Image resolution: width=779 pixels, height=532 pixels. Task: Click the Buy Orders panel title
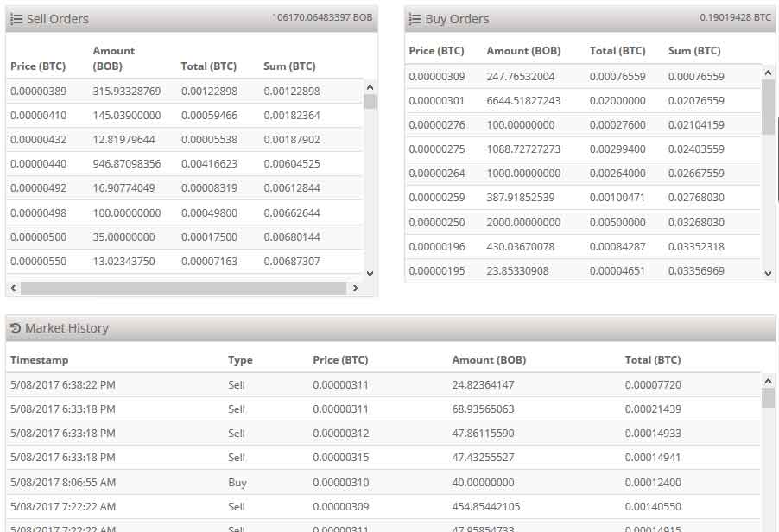pos(457,19)
